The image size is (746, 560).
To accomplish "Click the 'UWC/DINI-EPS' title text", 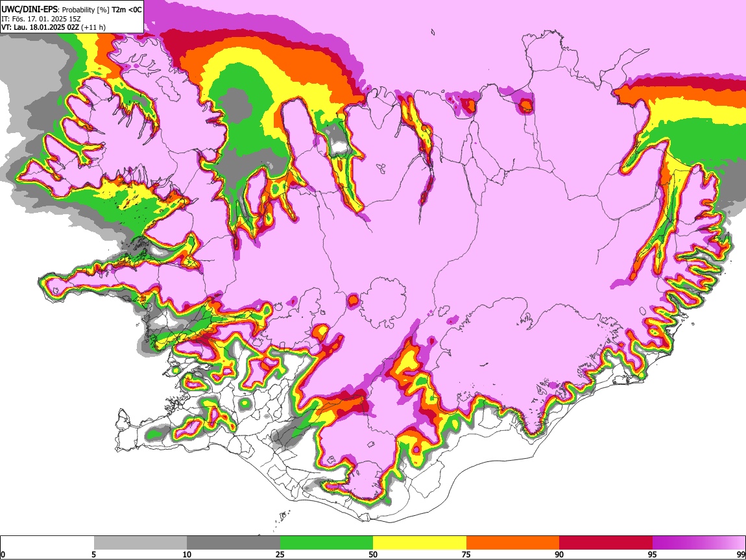I will [30, 10].
